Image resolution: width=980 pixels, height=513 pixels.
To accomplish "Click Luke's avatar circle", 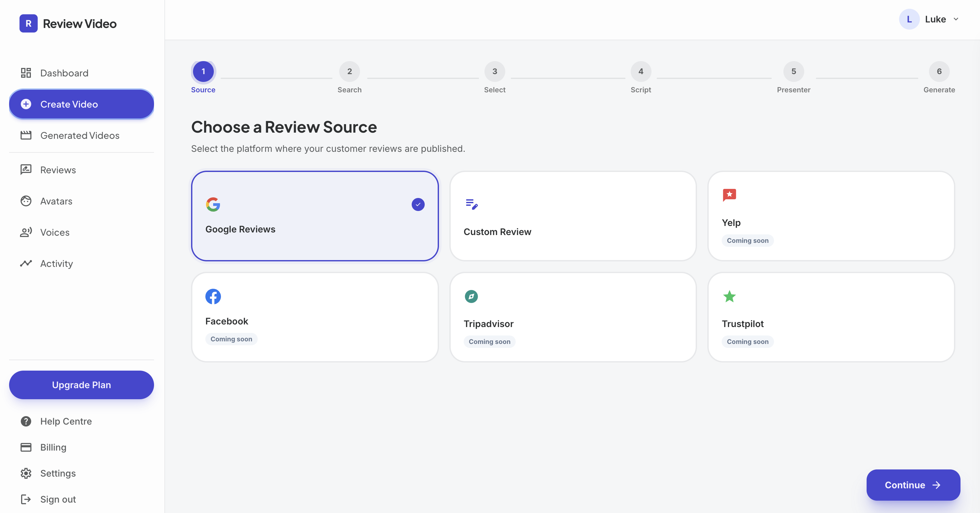I will (x=909, y=19).
